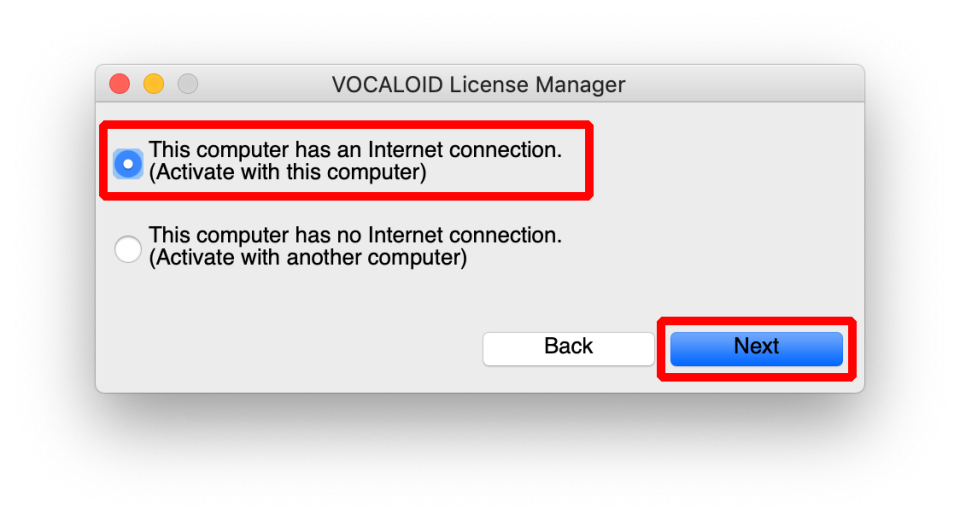This screenshot has width=960, height=519.
Task: Click the empty unselected radio circle
Action: 128,248
